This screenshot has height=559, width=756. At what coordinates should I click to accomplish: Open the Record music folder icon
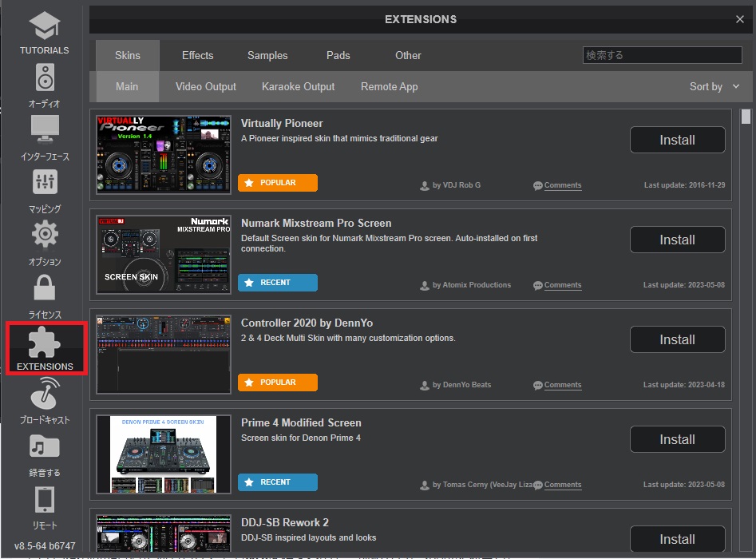(x=45, y=446)
